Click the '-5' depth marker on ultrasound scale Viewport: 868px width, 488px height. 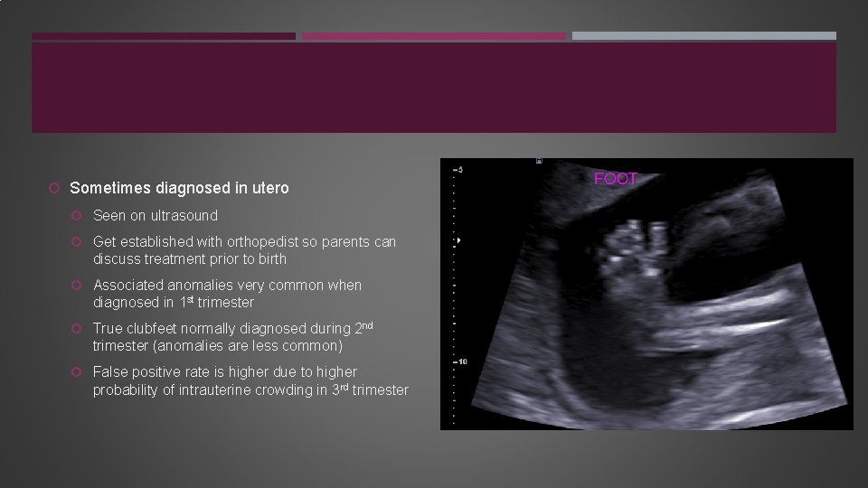point(458,170)
